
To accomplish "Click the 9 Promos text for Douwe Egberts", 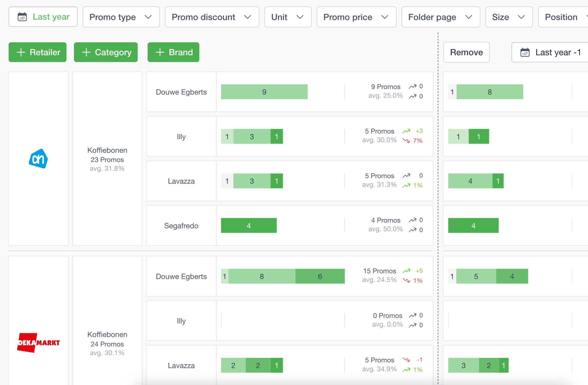I will [386, 87].
